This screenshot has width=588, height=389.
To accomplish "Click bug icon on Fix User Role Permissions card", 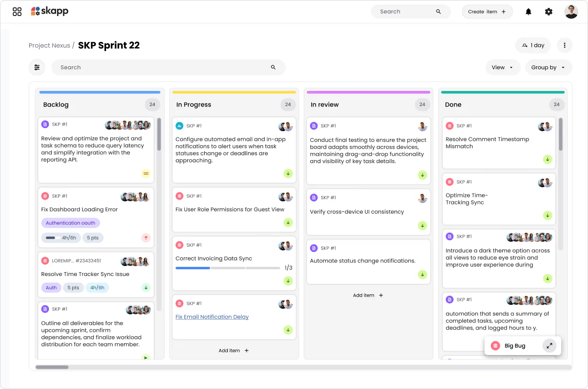I will click(180, 196).
